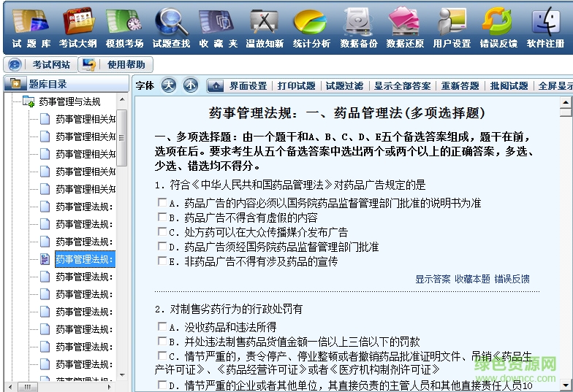The height and width of the screenshot is (392, 573).
Task: Open the 温故知新 review icon
Action: click(x=265, y=22)
